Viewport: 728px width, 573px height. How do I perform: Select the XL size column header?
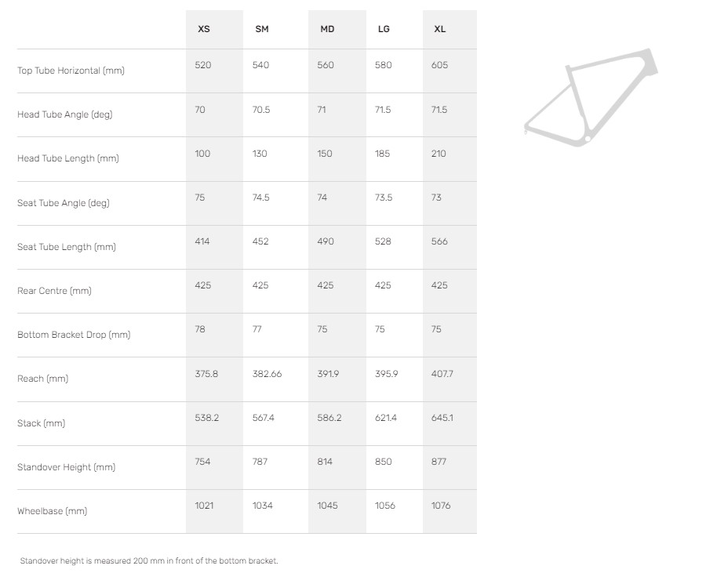440,29
